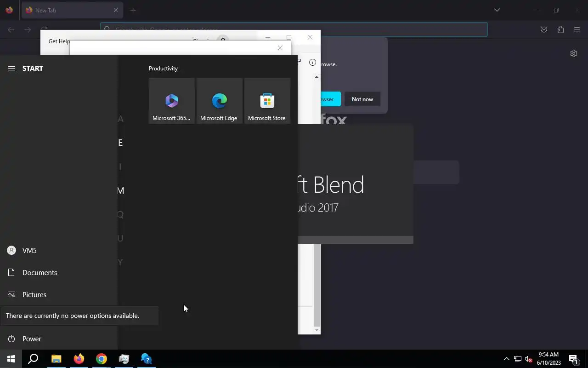The image size is (588, 368).
Task: Go back in Firefox
Action: click(11, 29)
